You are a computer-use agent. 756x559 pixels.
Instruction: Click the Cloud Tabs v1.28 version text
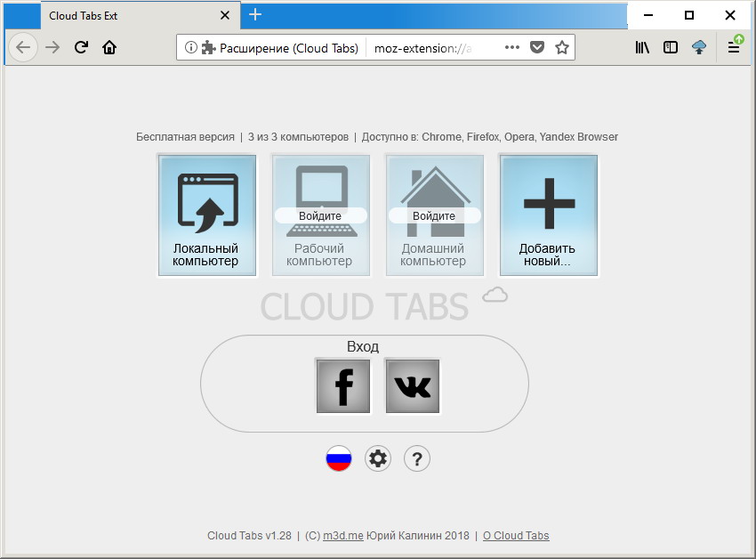pos(249,536)
